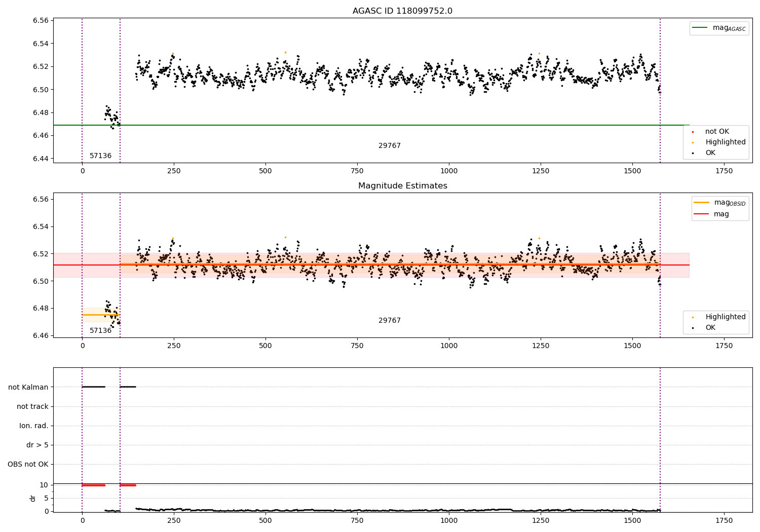Click the 1000 x-tick under the top plot
Screen dimensions: 760x532
(449, 171)
